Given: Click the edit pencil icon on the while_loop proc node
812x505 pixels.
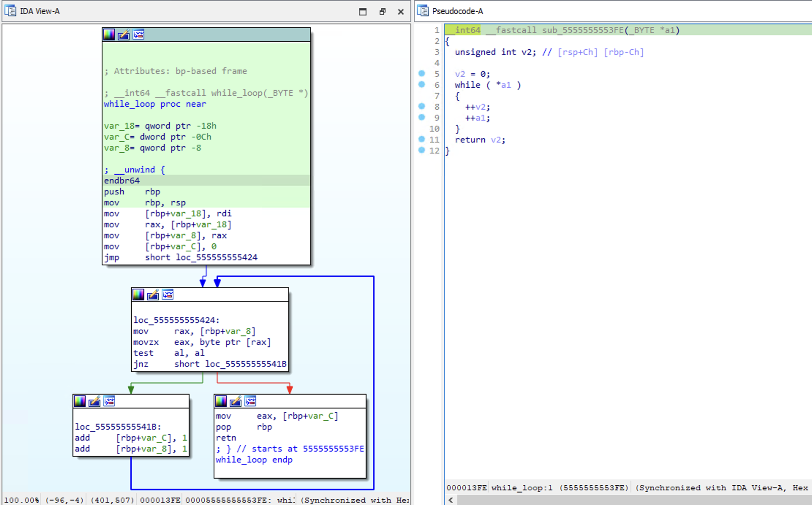Looking at the screenshot, I should [124, 35].
